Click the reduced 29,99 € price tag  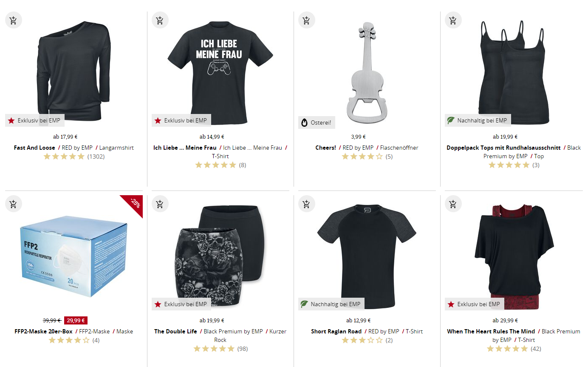76,321
